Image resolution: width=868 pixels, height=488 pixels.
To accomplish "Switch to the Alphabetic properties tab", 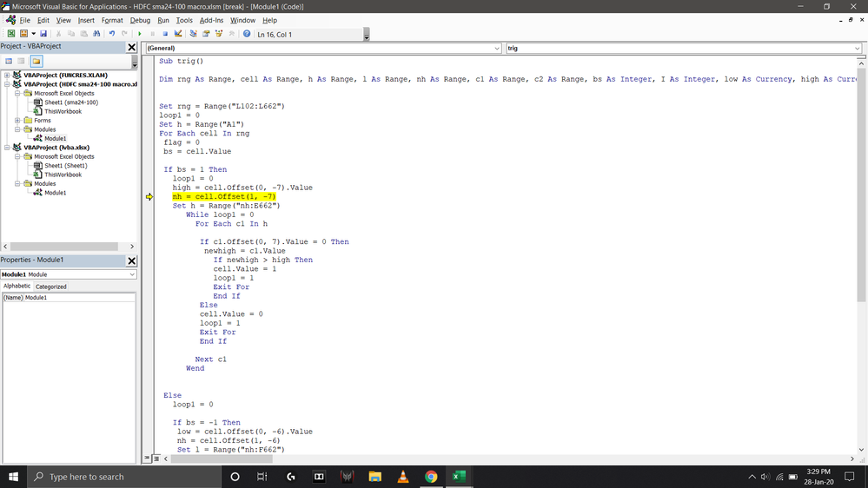I will (17, 286).
